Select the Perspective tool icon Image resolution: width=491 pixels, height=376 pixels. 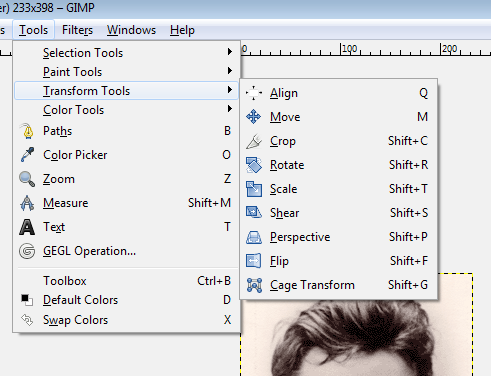[254, 237]
